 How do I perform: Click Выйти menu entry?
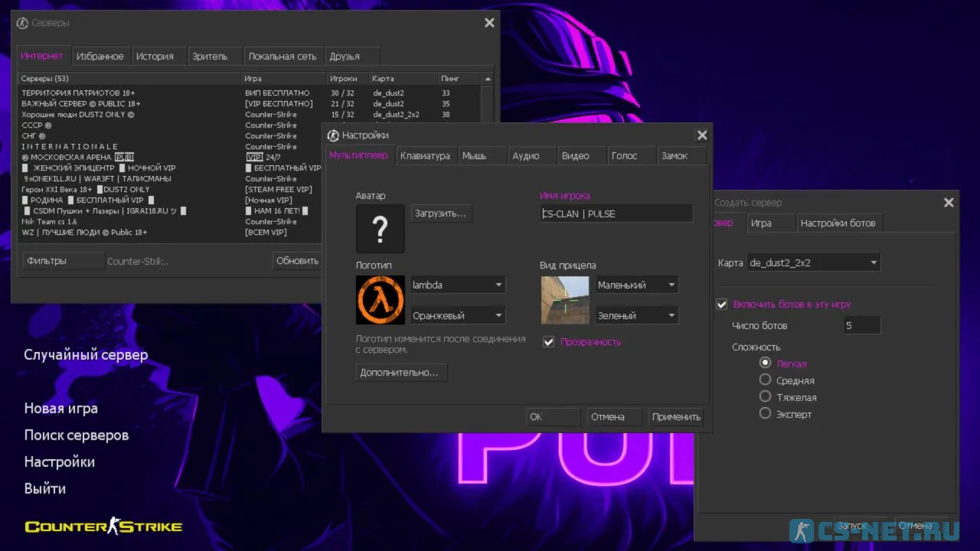[x=45, y=489]
